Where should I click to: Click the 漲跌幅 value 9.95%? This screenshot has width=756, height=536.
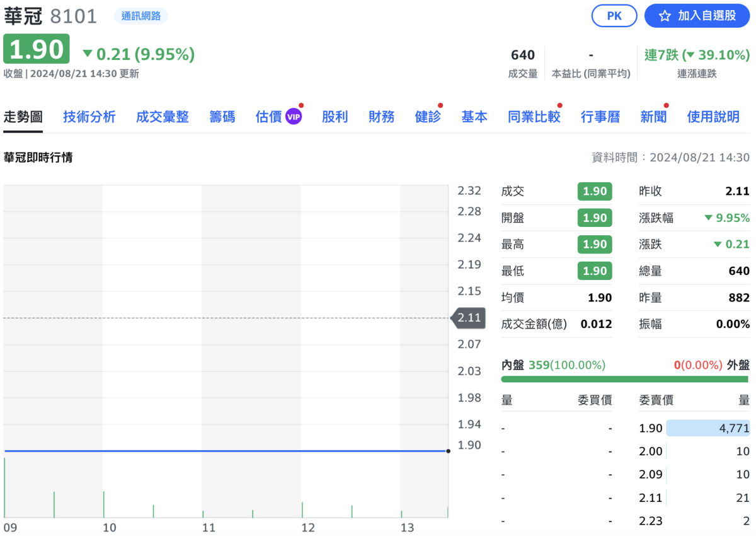[x=727, y=218]
